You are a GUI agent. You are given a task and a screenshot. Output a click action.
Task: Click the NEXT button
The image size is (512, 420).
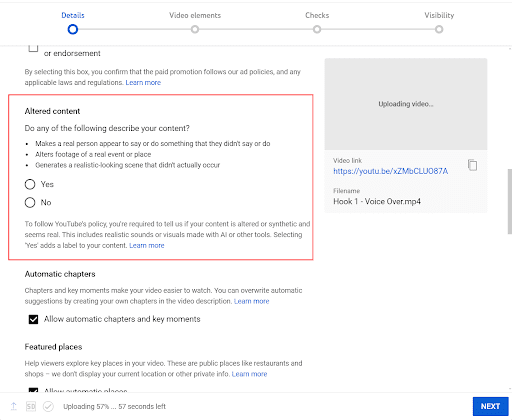click(490, 406)
